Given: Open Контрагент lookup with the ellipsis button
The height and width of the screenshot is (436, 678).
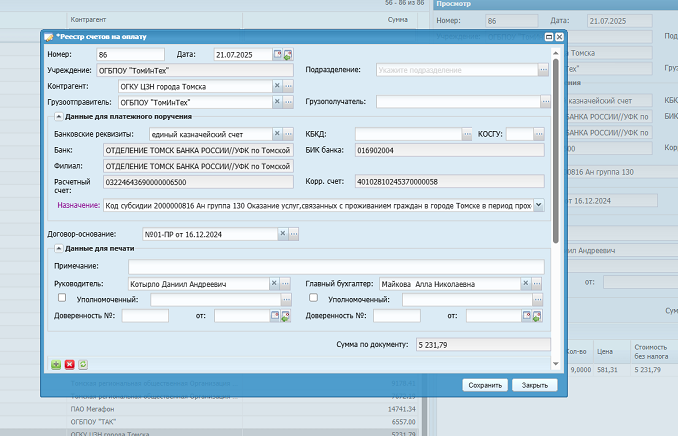Looking at the screenshot, I should tap(288, 86).
